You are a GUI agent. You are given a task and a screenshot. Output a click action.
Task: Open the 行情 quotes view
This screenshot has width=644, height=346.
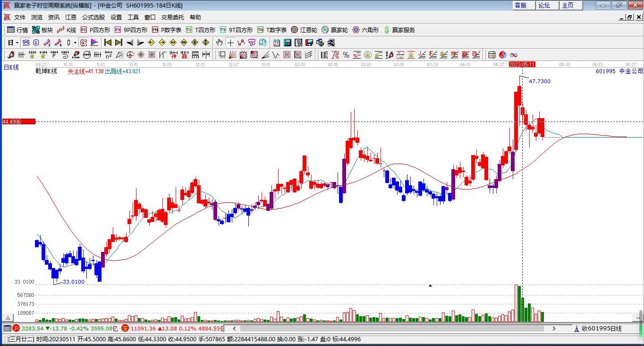[x=17, y=30]
